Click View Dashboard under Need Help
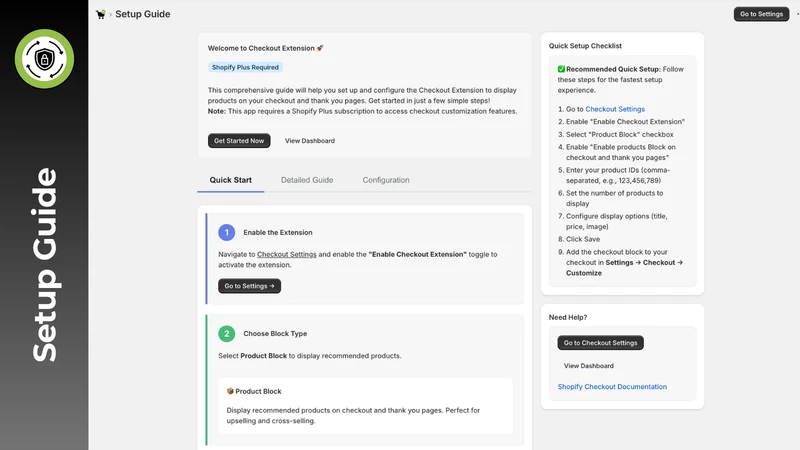 (588, 366)
